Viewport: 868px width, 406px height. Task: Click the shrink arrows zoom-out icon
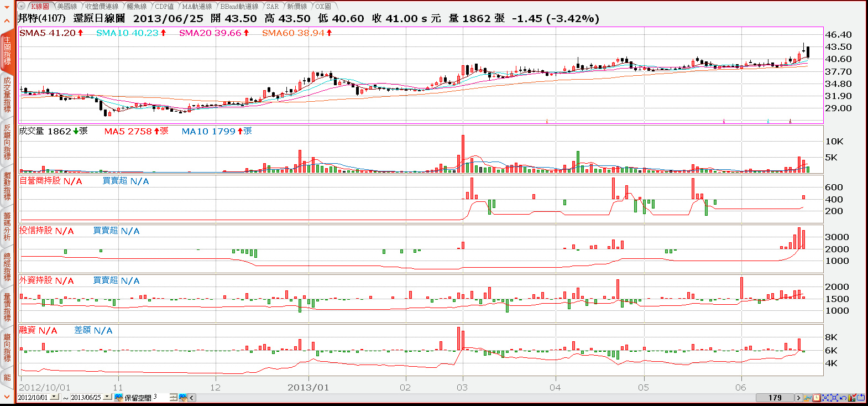tap(825, 397)
